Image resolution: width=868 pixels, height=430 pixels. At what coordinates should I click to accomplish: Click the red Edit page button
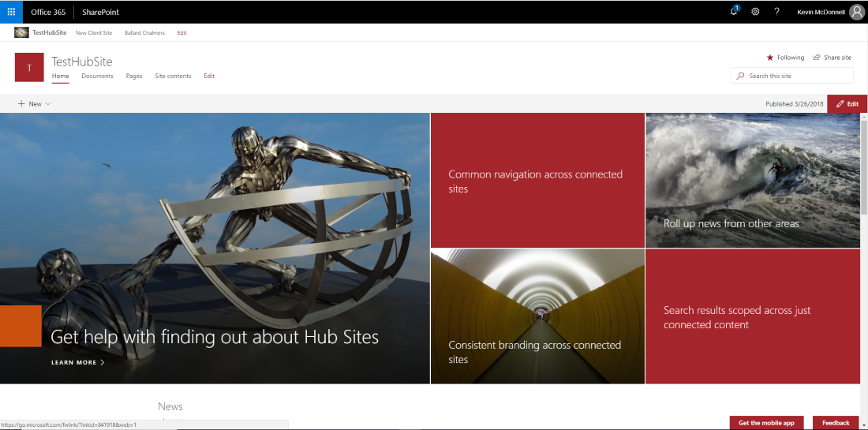tap(847, 104)
